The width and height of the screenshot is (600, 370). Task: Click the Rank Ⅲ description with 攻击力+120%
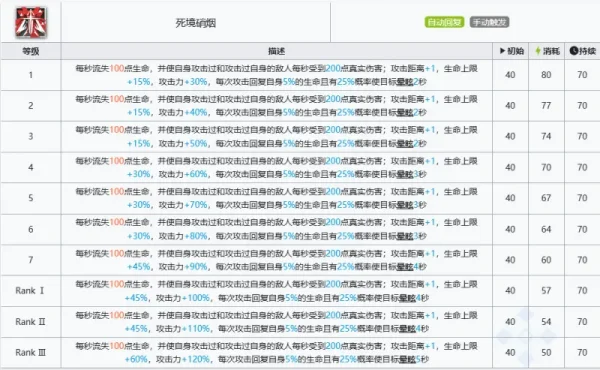click(x=276, y=352)
